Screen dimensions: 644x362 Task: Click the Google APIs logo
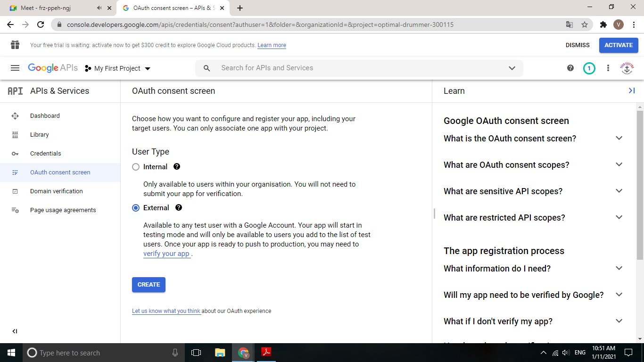(x=53, y=68)
